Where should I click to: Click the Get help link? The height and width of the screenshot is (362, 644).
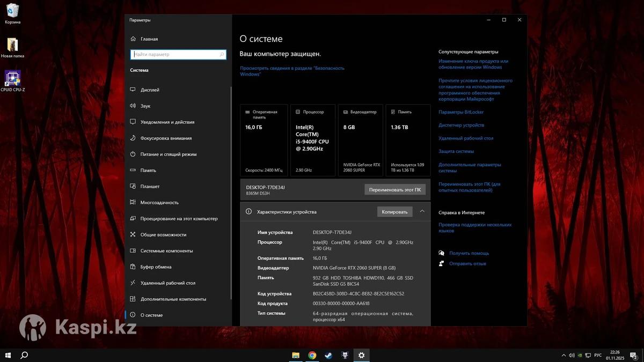point(469,253)
